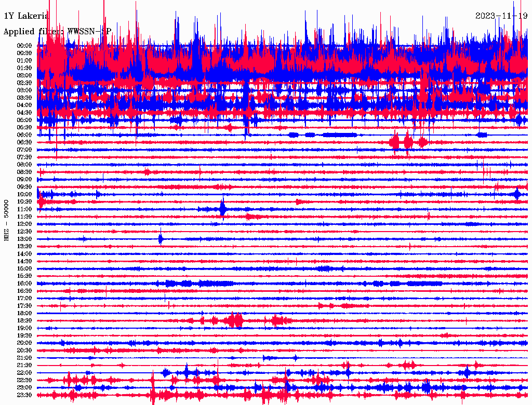The height and width of the screenshot is (405, 532).
Task: Click the date label "2023-11-19"
Action: 501,16
